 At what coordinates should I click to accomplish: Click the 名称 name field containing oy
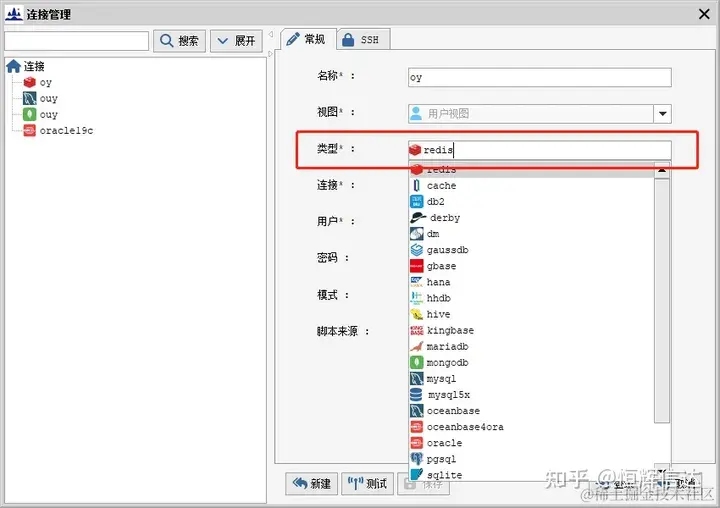(x=540, y=77)
